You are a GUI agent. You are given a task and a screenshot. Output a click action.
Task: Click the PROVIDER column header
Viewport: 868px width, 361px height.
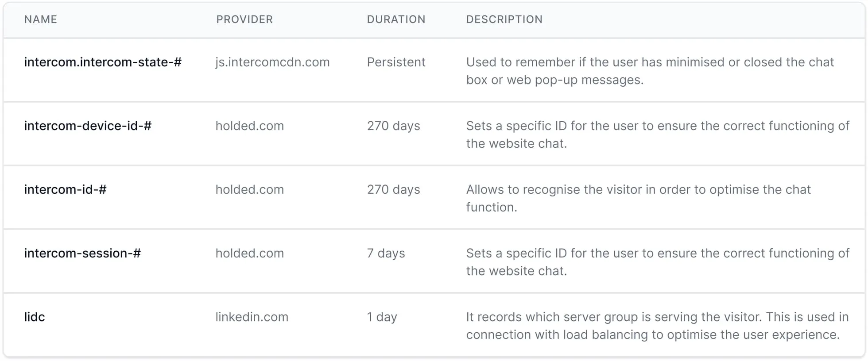pyautogui.click(x=244, y=19)
